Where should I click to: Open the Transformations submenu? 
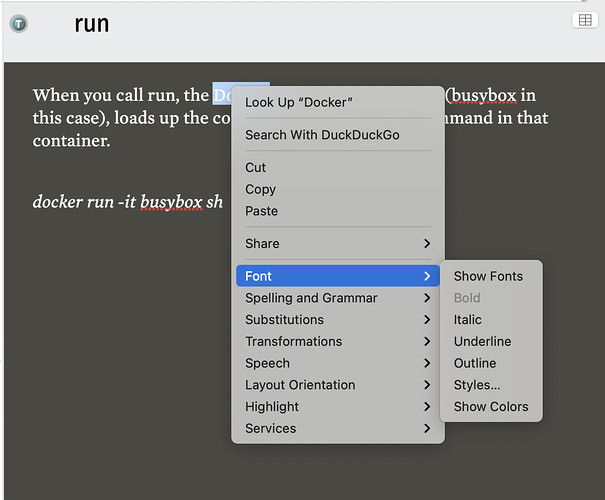pyautogui.click(x=338, y=341)
